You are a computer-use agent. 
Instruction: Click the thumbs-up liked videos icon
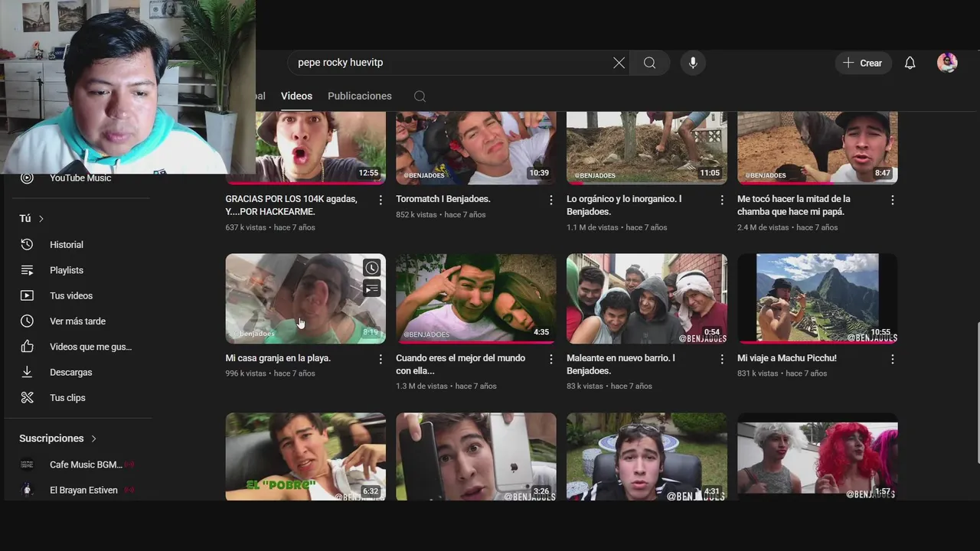coord(27,347)
